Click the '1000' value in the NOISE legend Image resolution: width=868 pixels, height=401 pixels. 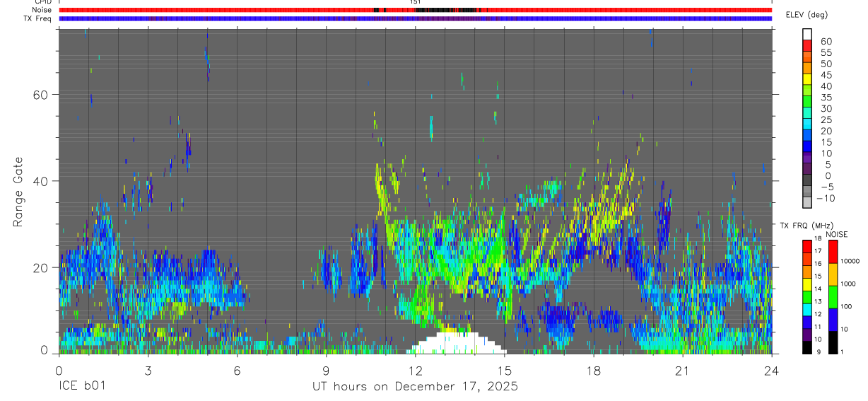pos(848,284)
